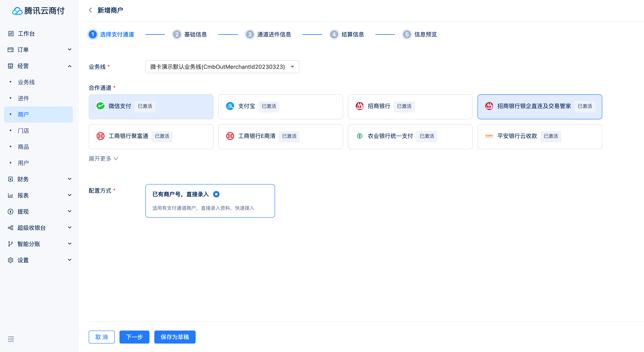Click the 财务 finance icon in sidebar

pos(11,179)
